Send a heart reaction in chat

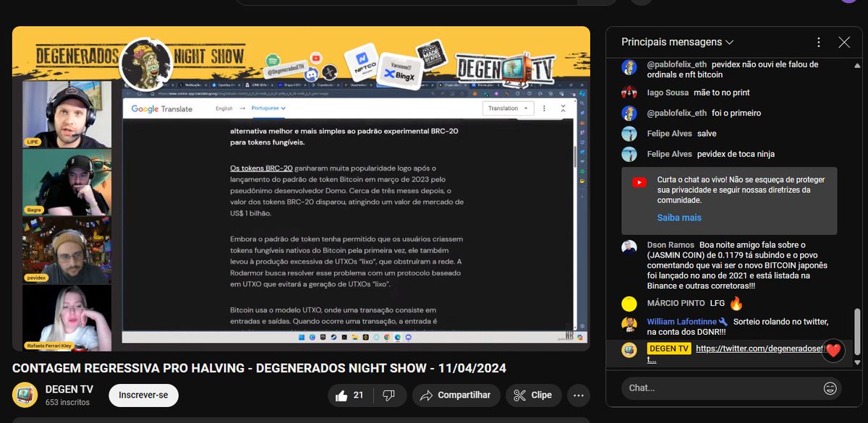coord(833,351)
